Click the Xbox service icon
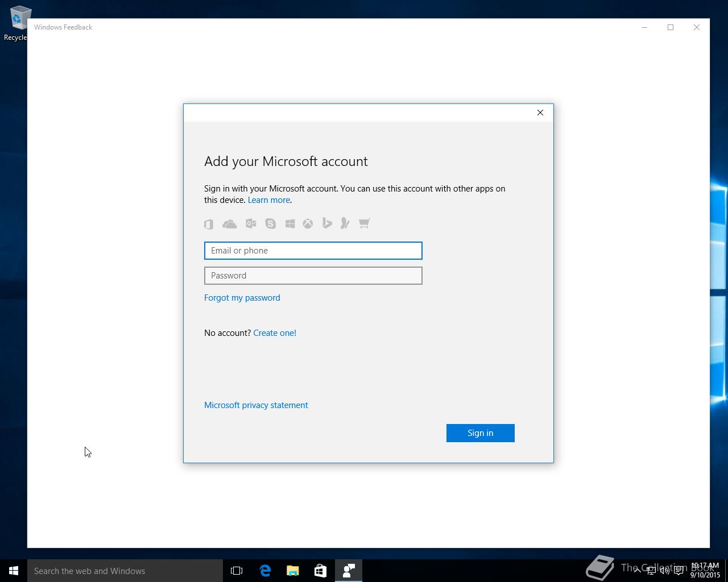 coord(308,223)
